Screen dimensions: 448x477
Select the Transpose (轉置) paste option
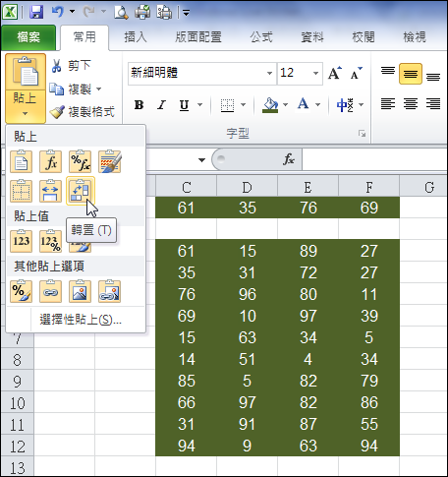pyautogui.click(x=81, y=191)
